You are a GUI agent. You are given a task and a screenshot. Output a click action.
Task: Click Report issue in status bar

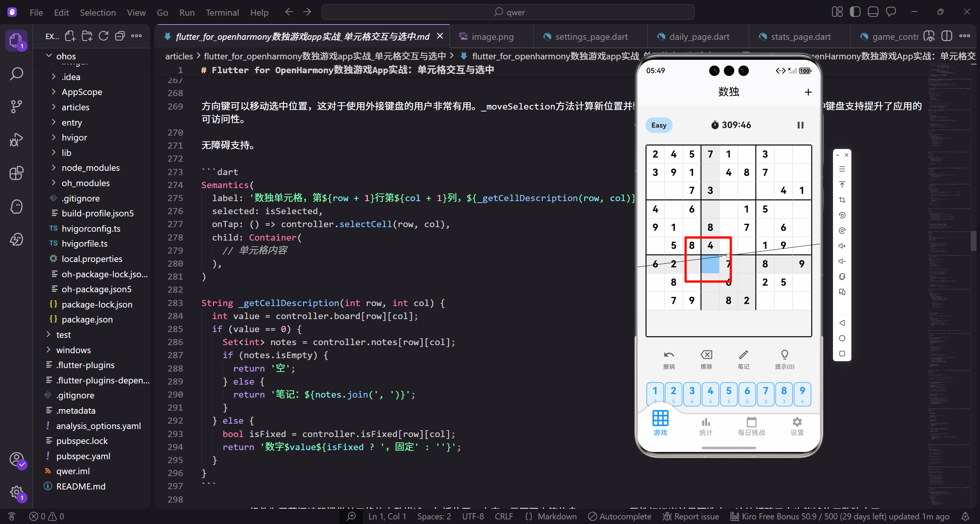pos(691,516)
